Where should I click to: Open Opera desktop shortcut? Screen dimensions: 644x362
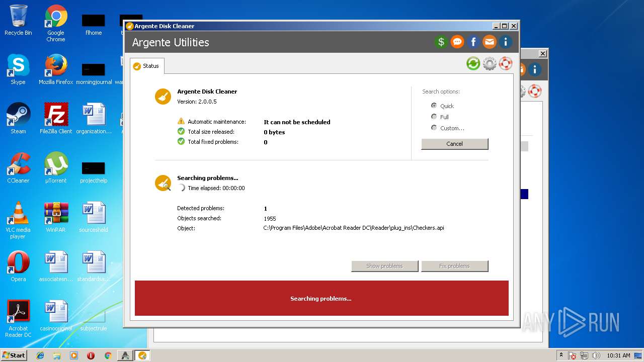coord(18,266)
